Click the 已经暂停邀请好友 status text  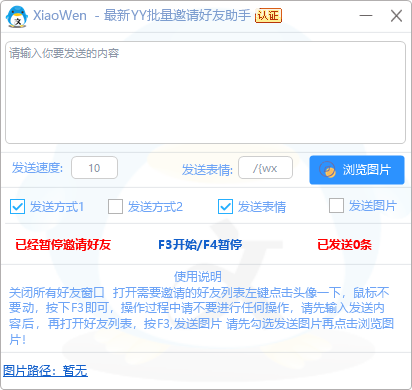click(63, 245)
